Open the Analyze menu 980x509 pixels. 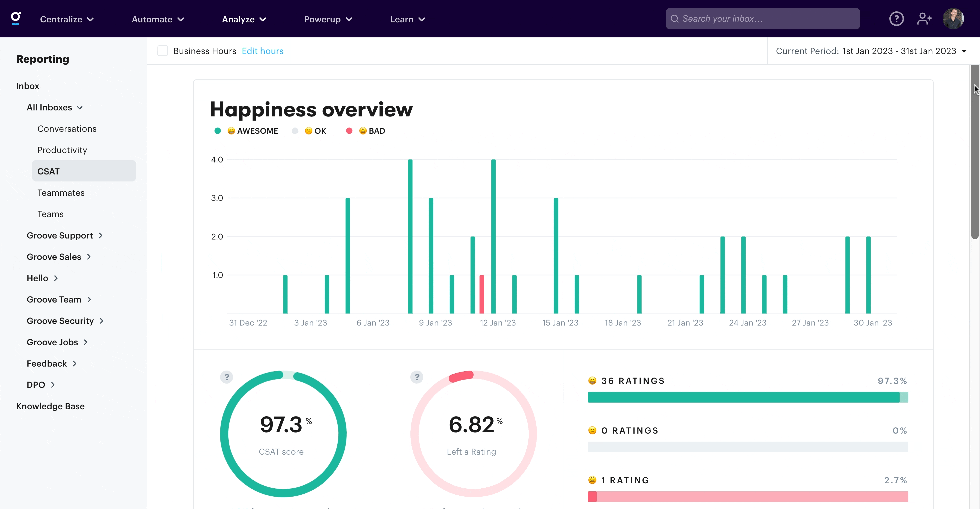[x=243, y=19]
